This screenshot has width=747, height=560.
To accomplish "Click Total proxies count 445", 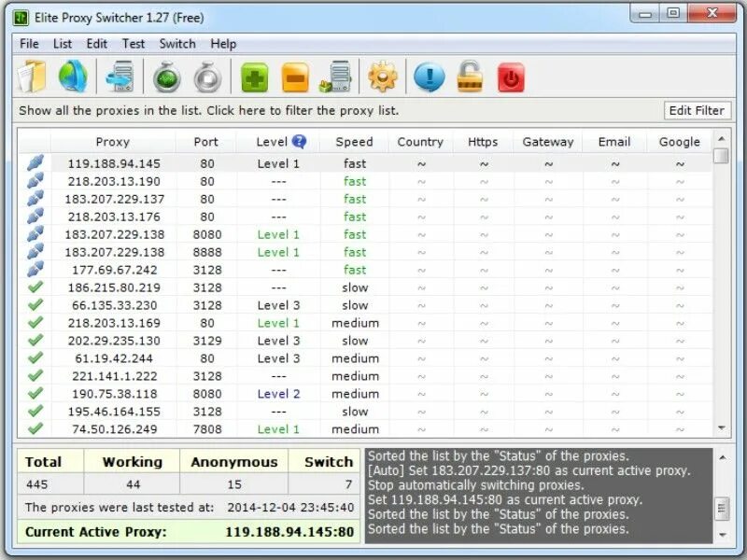I will pos(36,484).
